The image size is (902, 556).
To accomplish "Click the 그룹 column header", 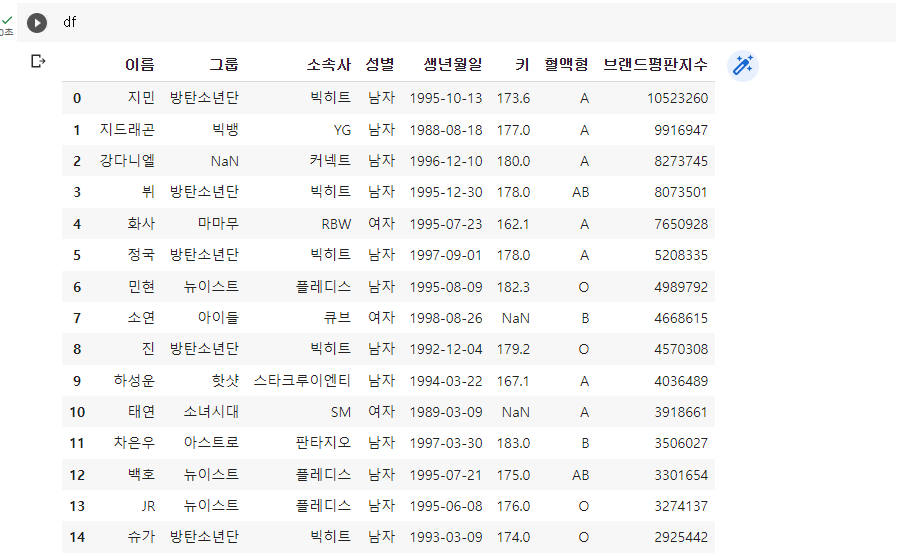I will coord(224,64).
